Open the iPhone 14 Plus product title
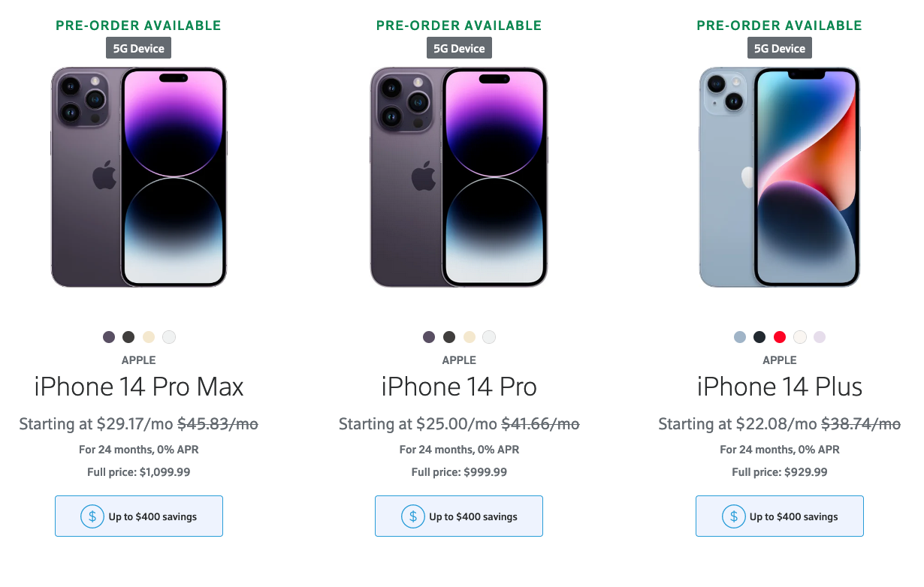The height and width of the screenshot is (587, 924). coord(780,387)
